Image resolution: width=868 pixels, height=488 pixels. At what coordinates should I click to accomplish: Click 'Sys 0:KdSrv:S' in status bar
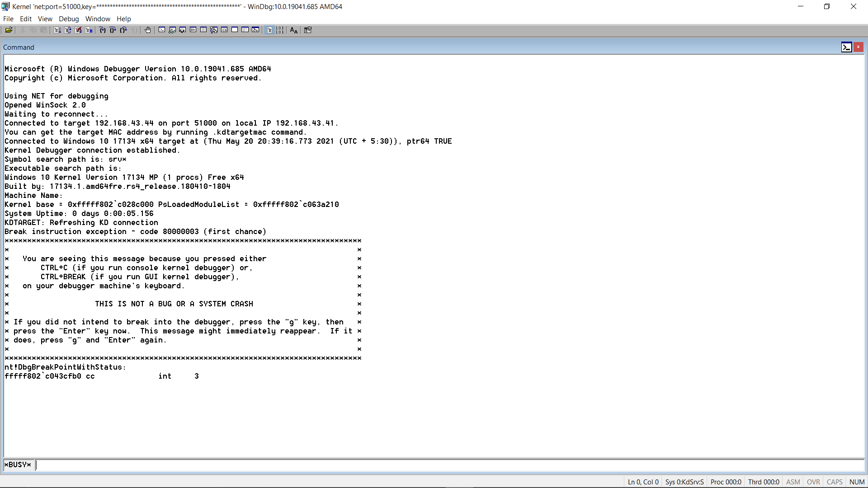point(684,482)
